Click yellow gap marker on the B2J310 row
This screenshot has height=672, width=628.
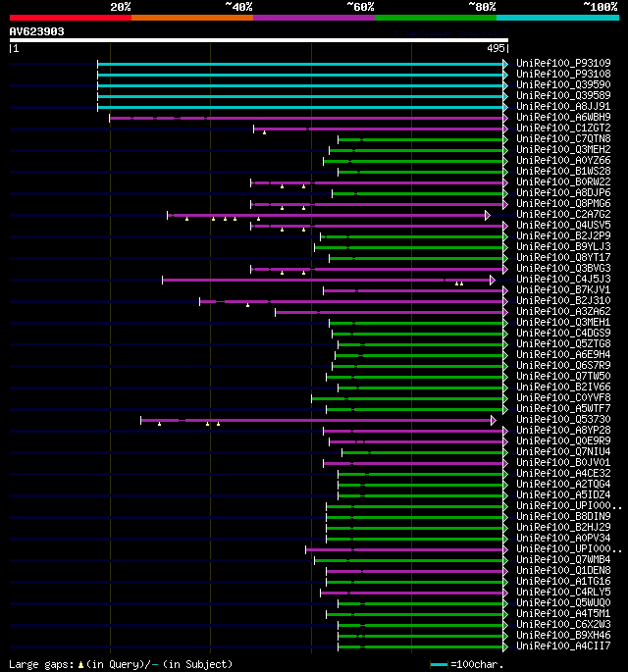(x=248, y=305)
